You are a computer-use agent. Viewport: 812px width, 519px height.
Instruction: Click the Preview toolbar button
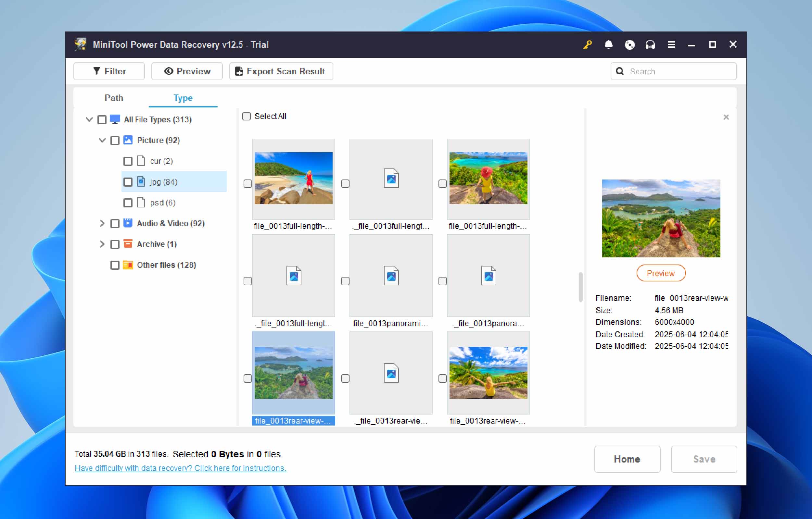click(x=187, y=71)
